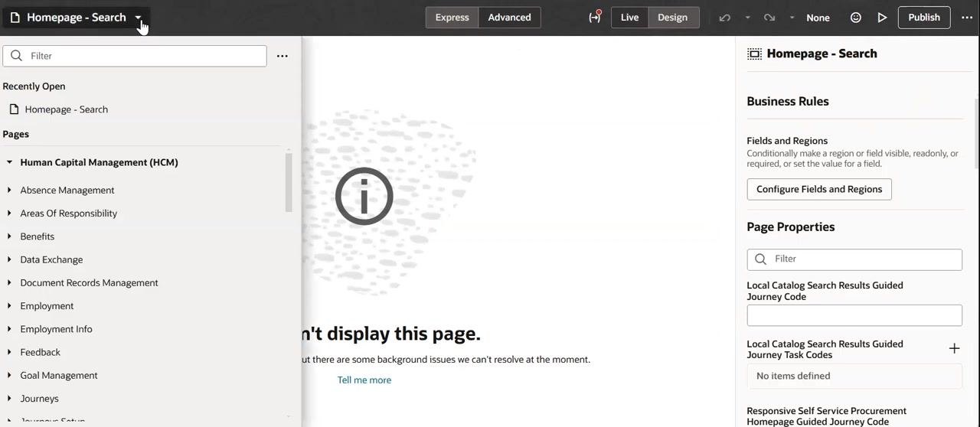Click the properties panel vertical scrollbar

coord(976,134)
